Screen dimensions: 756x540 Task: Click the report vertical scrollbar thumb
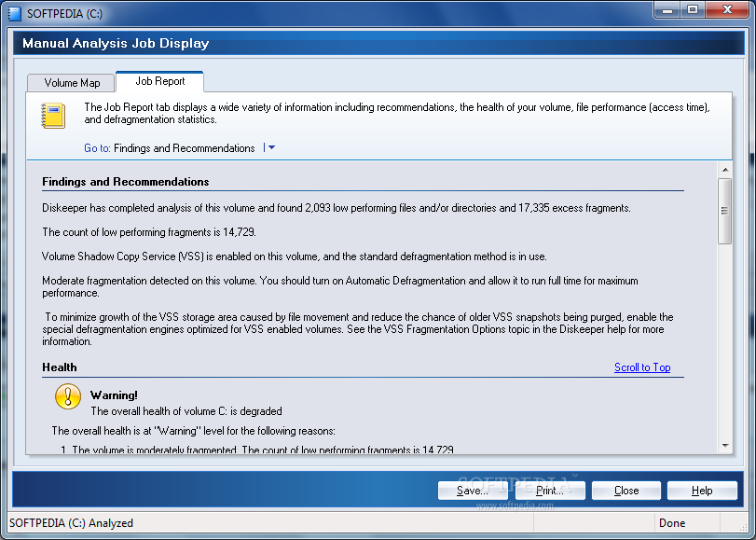pyautogui.click(x=724, y=211)
